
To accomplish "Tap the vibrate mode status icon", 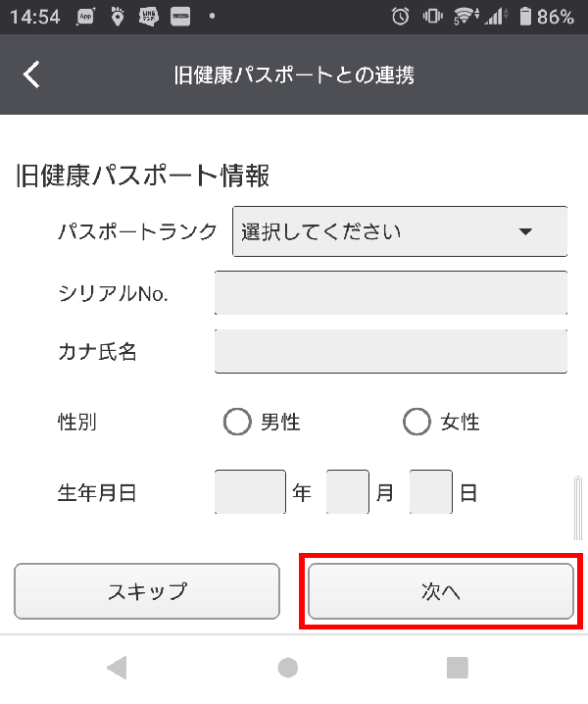I will [x=432, y=17].
